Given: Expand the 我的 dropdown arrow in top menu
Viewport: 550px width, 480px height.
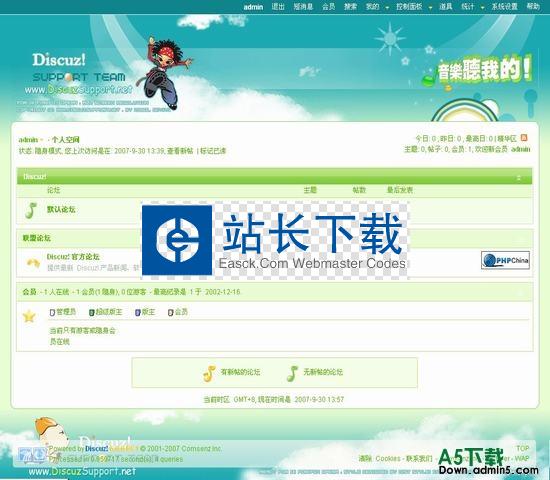Looking at the screenshot, I should (387, 7).
